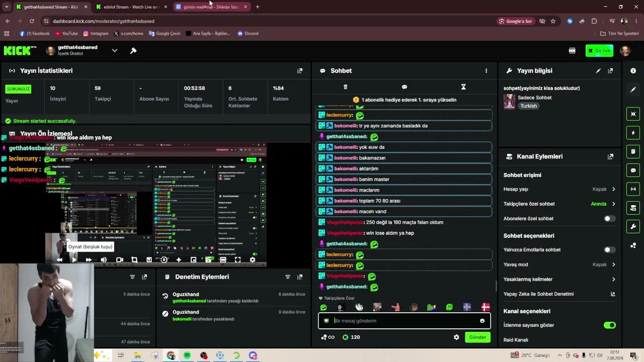
Task: Open the Chrome tab search dropdown
Action: point(7,7)
